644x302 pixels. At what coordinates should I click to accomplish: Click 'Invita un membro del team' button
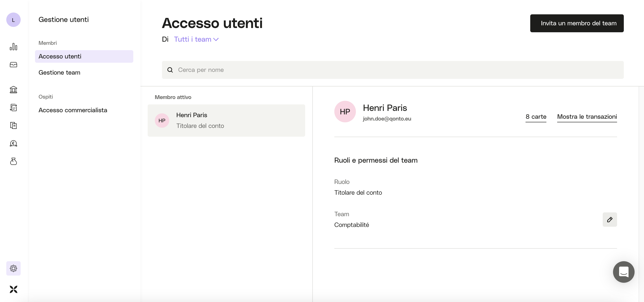pyautogui.click(x=577, y=23)
